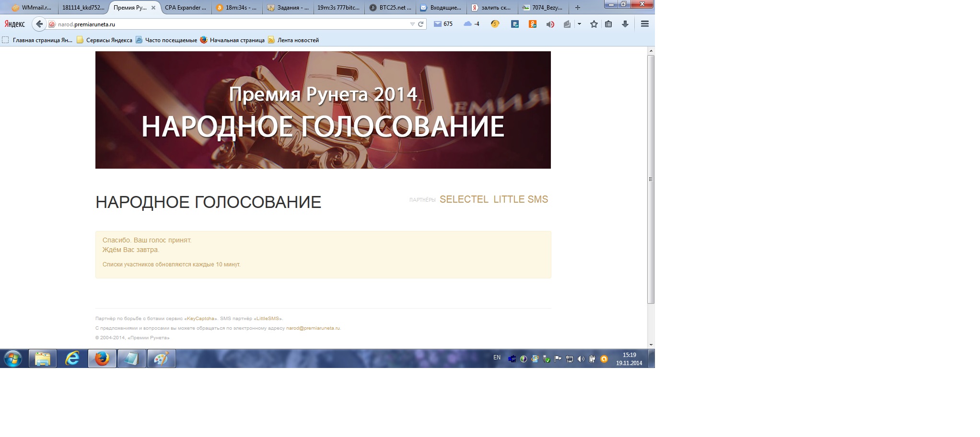The image size is (980, 437).
Task: Click the Yandex logo in the toolbar
Action: point(15,24)
